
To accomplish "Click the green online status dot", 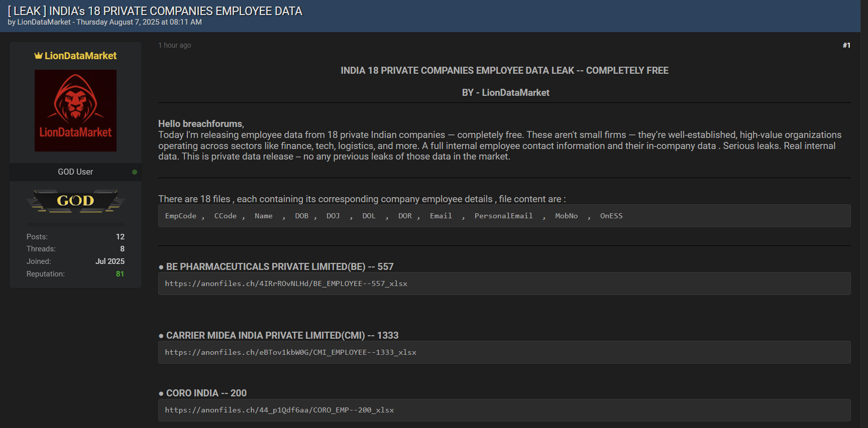I will (135, 172).
